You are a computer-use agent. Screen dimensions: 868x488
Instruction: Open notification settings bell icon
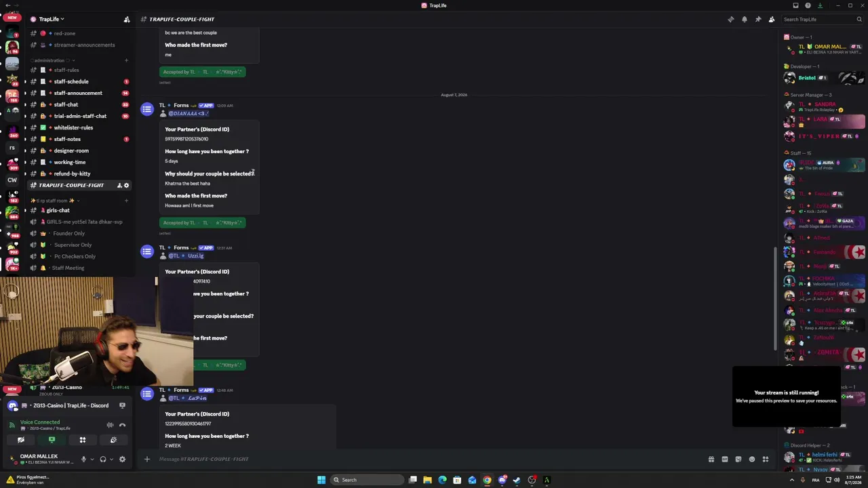[744, 19]
